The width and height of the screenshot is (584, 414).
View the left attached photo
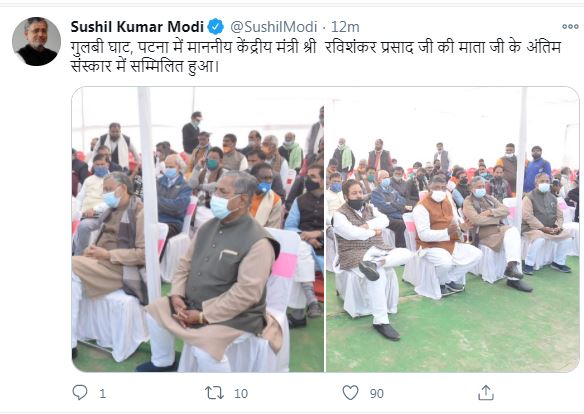pos(198,229)
